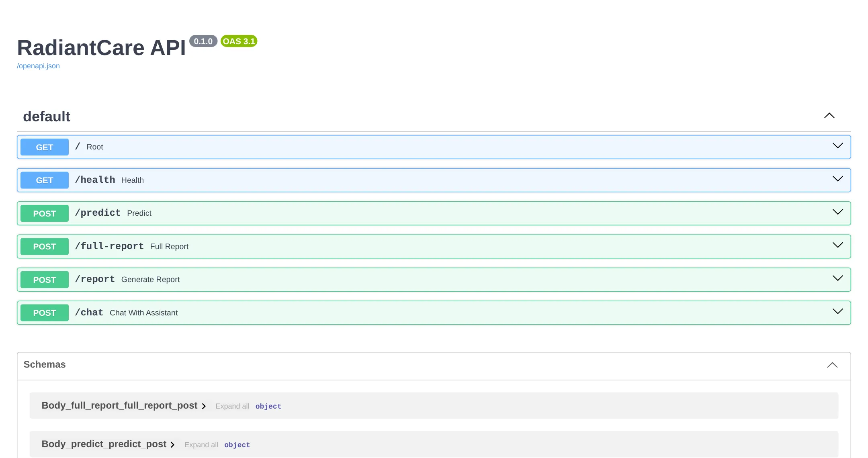The width and height of the screenshot is (868, 458).
Task: Click the object type label for Body_predict_predict_post
Action: pyautogui.click(x=237, y=445)
